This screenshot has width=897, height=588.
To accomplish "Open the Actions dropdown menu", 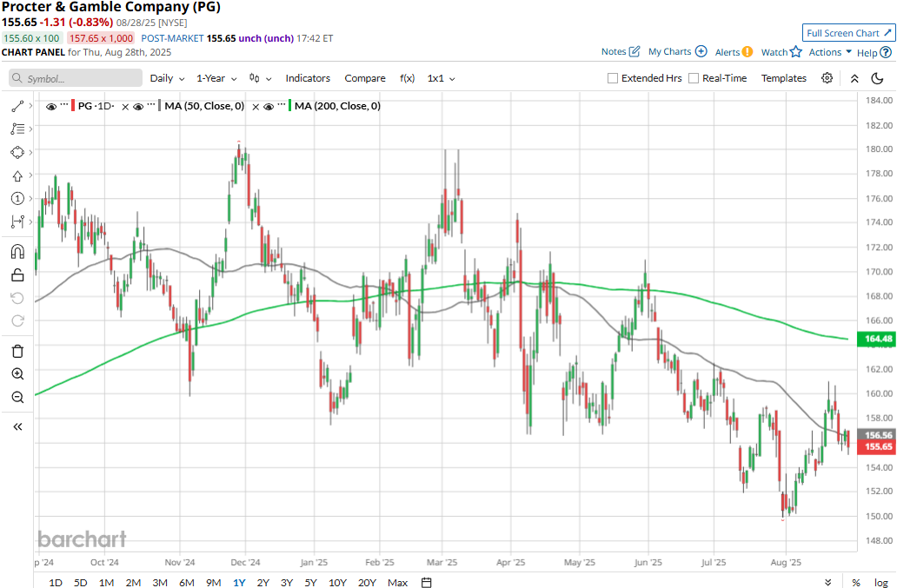I will pyautogui.click(x=830, y=52).
